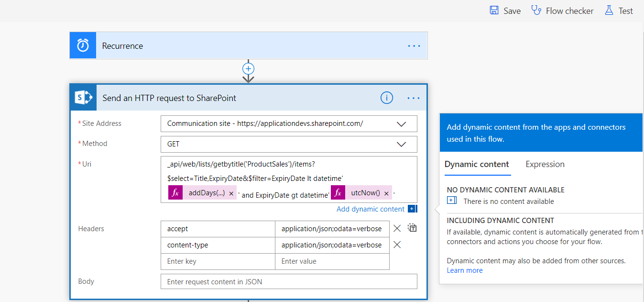Click the Send an HTTP request action title
The width and height of the screenshot is (644, 302).
(169, 98)
